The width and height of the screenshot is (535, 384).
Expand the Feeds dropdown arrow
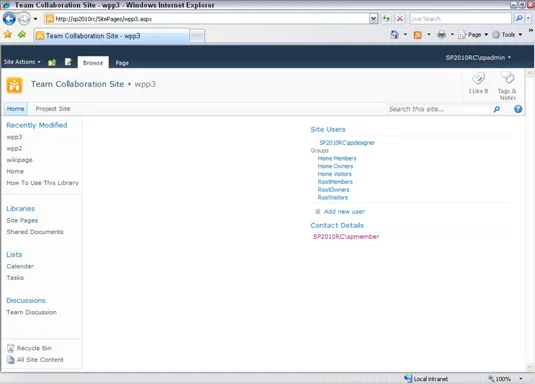point(429,34)
